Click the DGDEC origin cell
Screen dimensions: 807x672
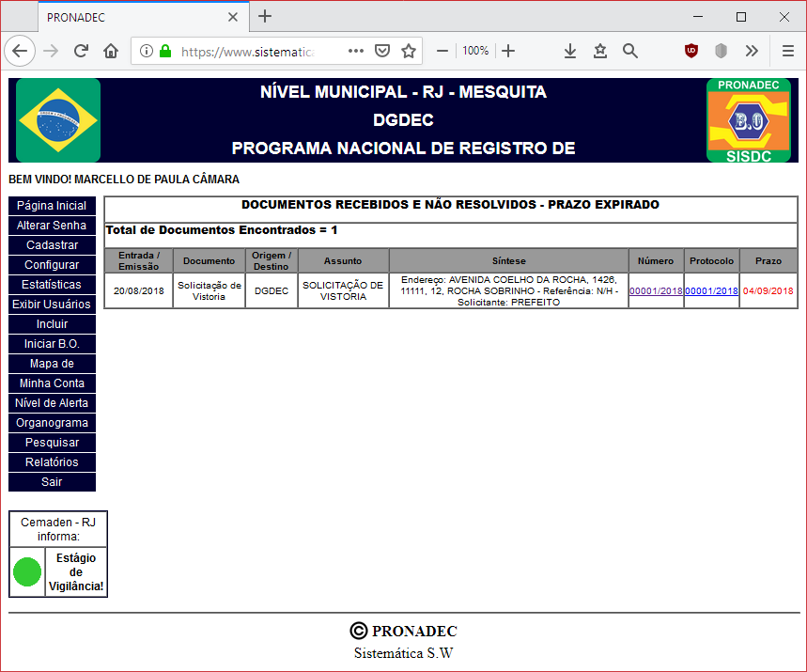[272, 291]
